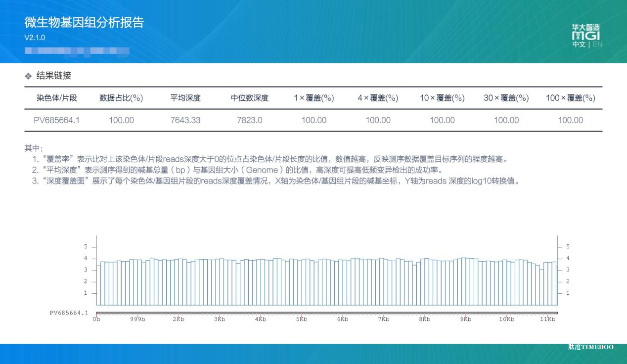Click the 数据占比(%) column header
The height and width of the screenshot is (364, 627).
click(121, 98)
